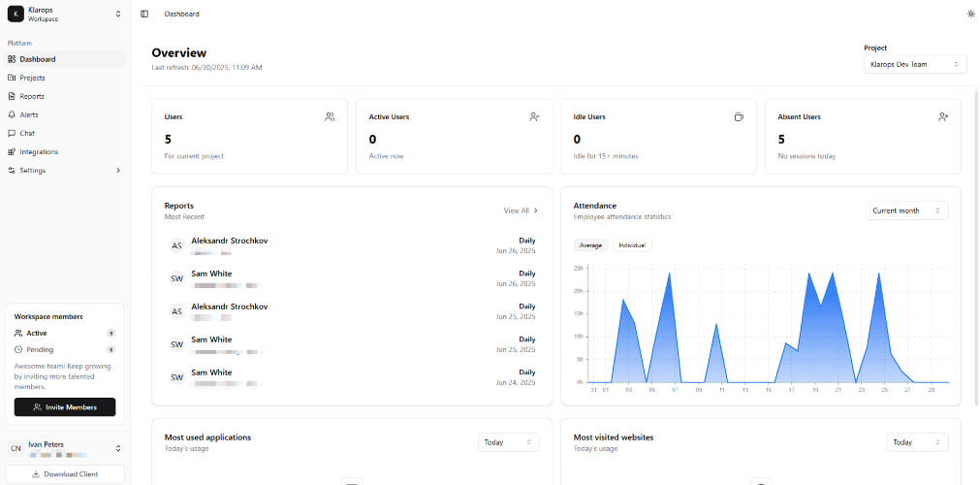Toggle the sidebar panel icon

click(144, 14)
